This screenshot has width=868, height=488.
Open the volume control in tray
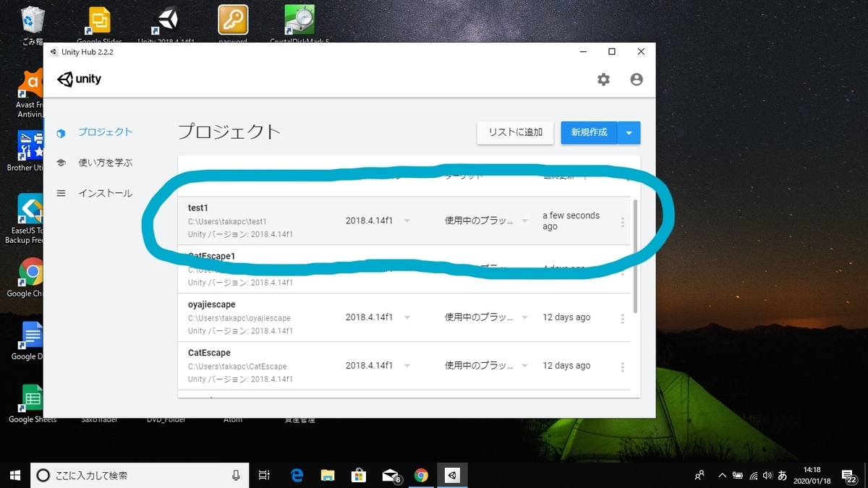(x=767, y=475)
